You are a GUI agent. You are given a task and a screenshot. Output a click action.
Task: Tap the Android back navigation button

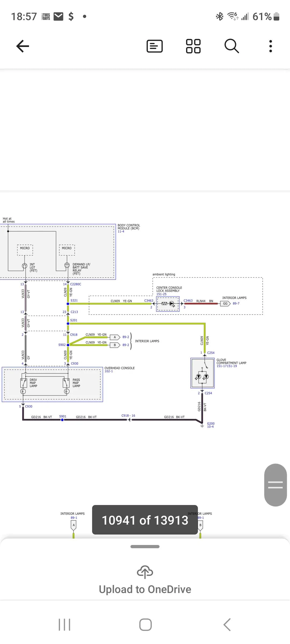pos(227,625)
